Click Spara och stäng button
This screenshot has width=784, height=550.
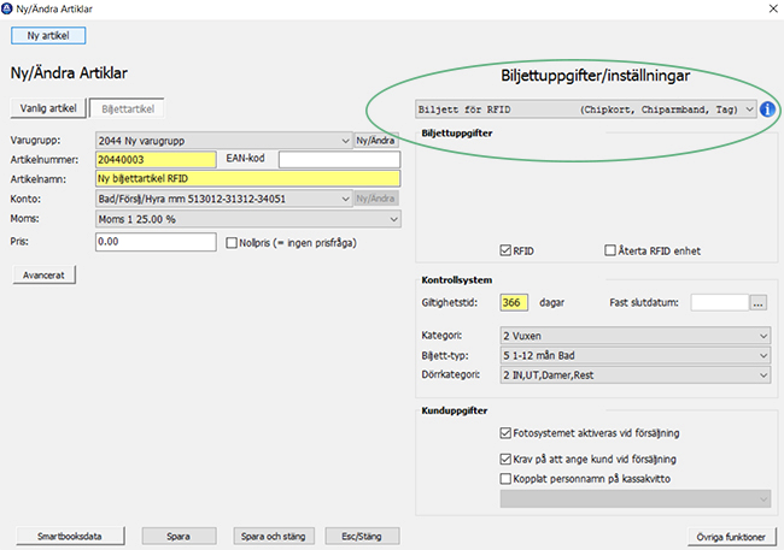[274, 536]
